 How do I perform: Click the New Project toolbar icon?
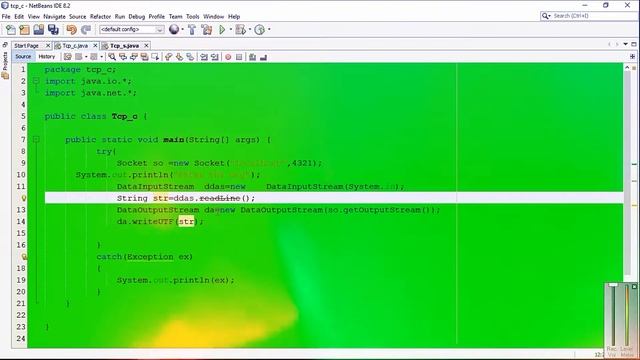(x=24, y=29)
